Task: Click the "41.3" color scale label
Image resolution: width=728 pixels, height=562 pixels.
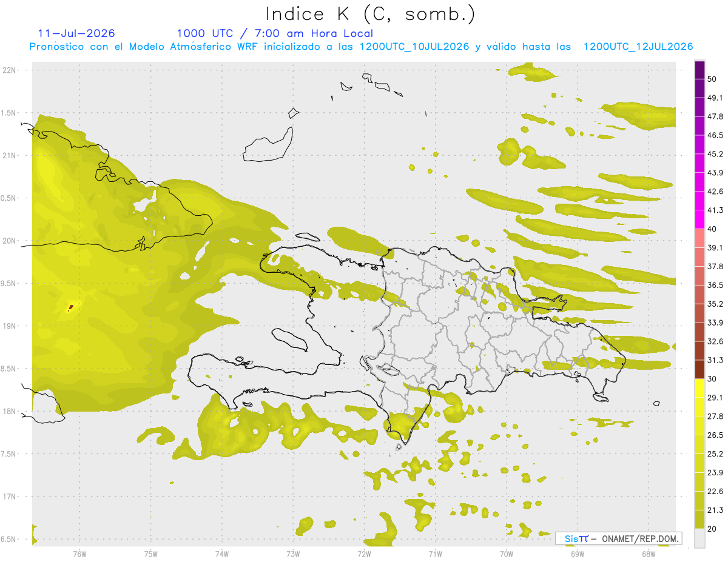Action: (715, 210)
